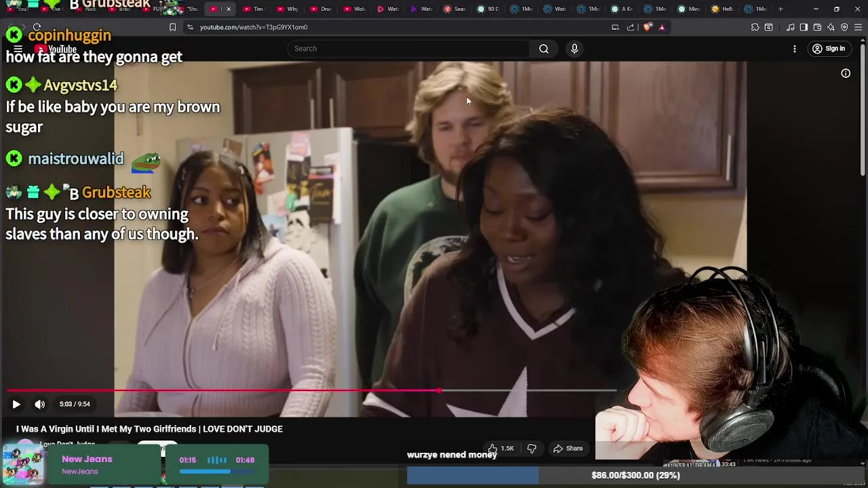Mute the video with the speaker icon
868x488 pixels.
coord(40,404)
